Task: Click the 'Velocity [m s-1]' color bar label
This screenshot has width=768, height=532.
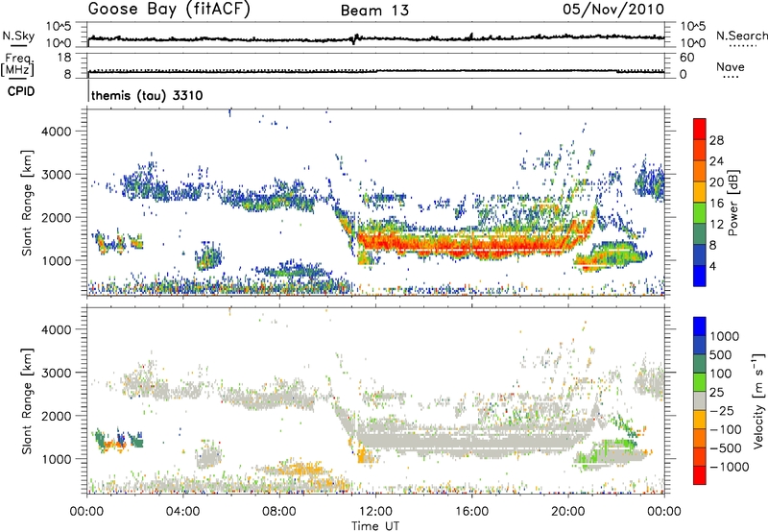Action: click(758, 400)
